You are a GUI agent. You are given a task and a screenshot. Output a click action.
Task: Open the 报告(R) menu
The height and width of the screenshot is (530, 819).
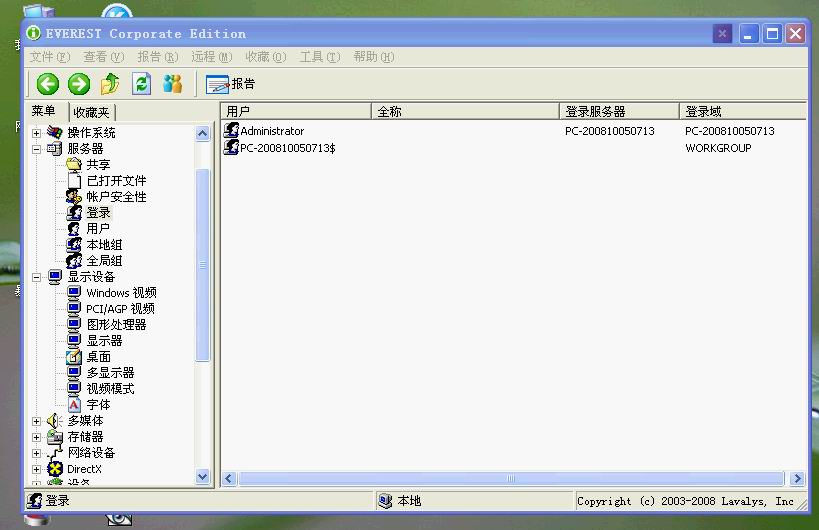point(158,57)
